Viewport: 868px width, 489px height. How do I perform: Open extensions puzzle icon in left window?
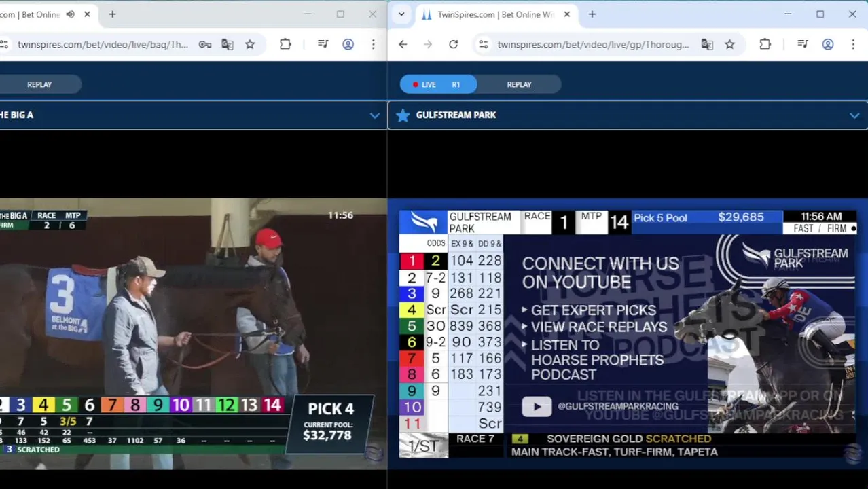pyautogui.click(x=285, y=44)
